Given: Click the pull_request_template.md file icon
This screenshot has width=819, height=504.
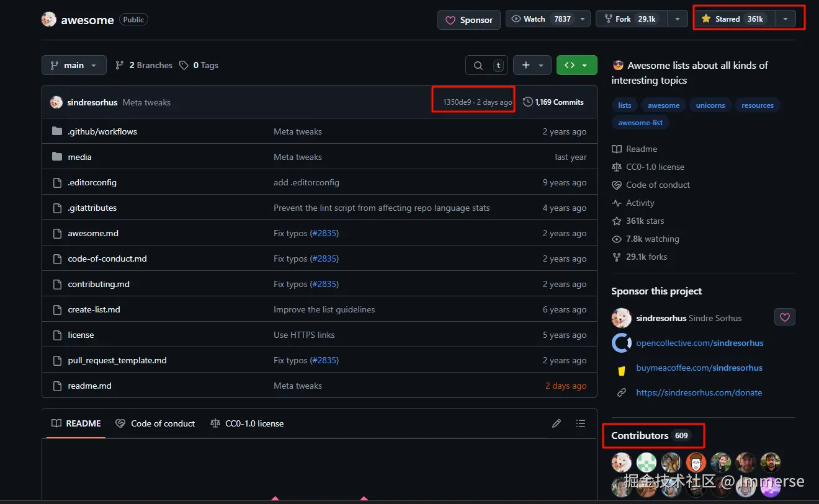Looking at the screenshot, I should coord(57,360).
